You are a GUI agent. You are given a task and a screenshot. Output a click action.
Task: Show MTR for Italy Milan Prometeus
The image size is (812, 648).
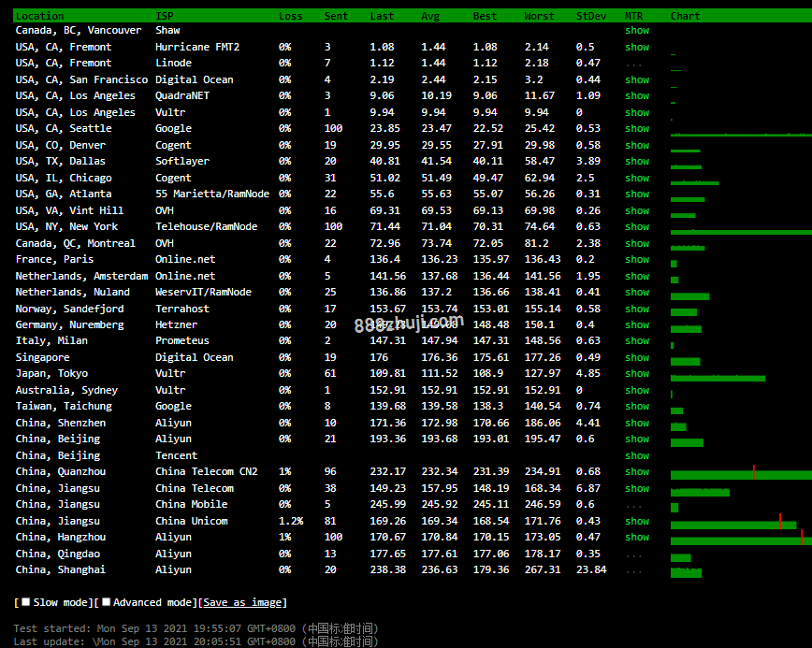637,340
